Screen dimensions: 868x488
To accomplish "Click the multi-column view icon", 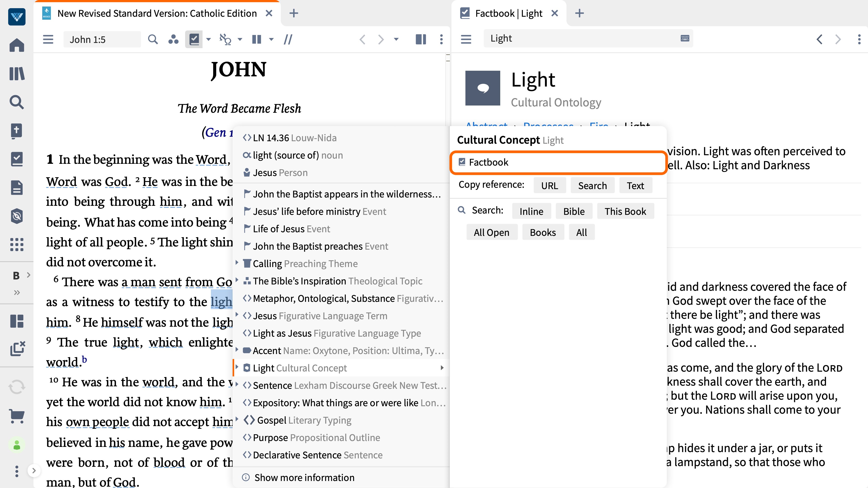I will click(x=421, y=39).
